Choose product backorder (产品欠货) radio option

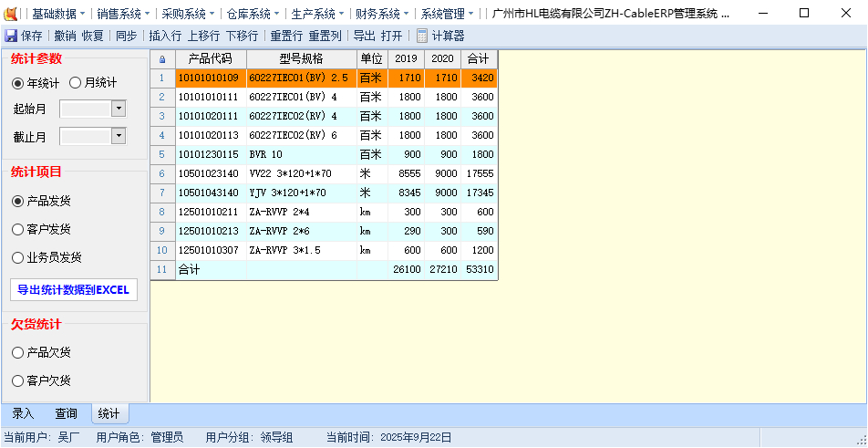[18, 352]
